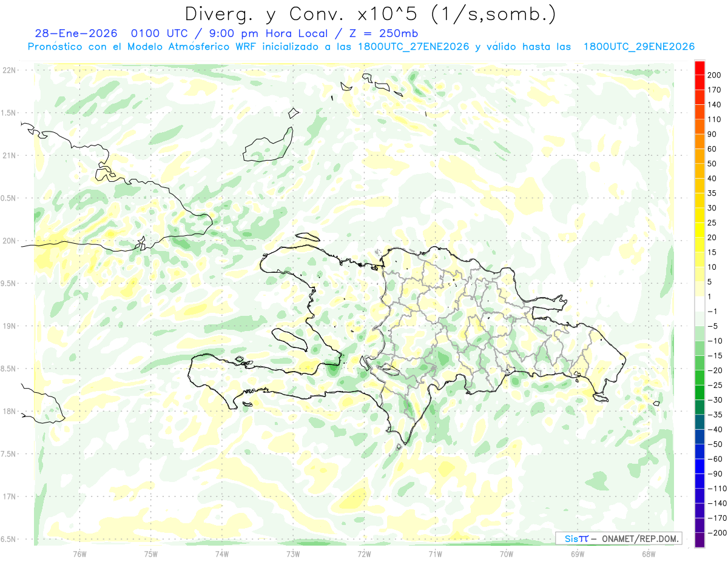Viewport: 728px width, 562px height.
Task: Click the negative '-20' colorbar label
Action: coord(716,370)
